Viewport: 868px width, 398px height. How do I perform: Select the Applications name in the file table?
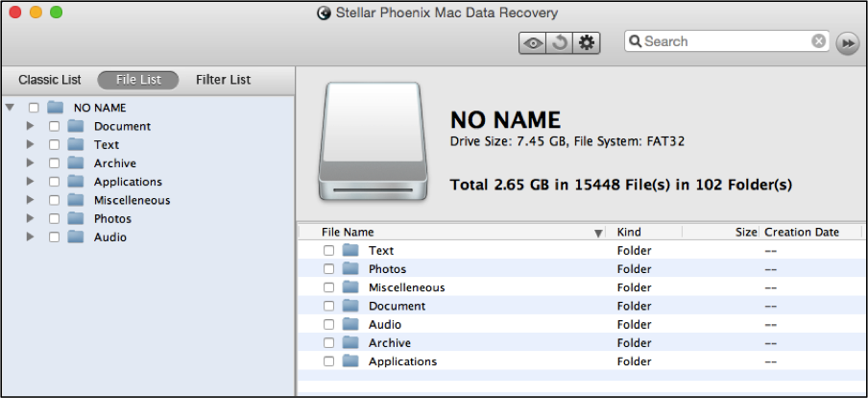tap(403, 361)
